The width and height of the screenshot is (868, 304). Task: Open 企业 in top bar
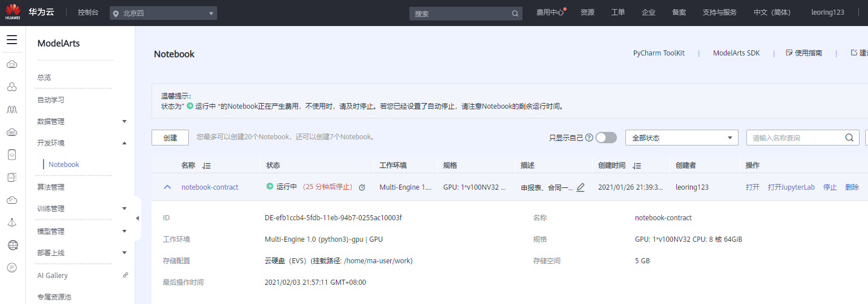[649, 12]
